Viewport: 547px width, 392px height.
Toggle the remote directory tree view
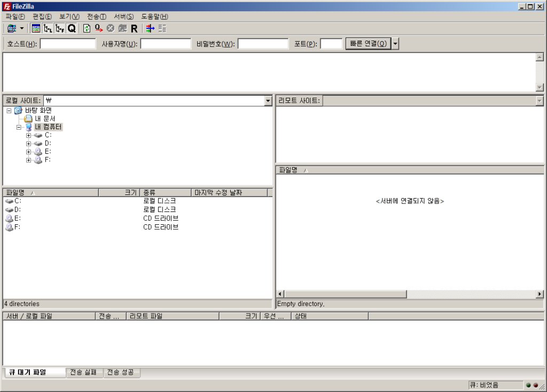coord(60,28)
